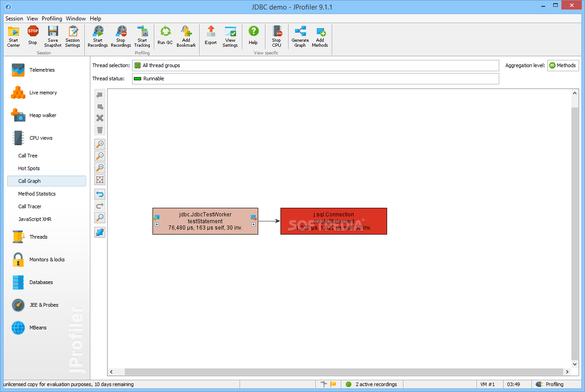Open Monitors & locks section
Image resolution: width=585 pixels, height=392 pixels.
coord(47,260)
